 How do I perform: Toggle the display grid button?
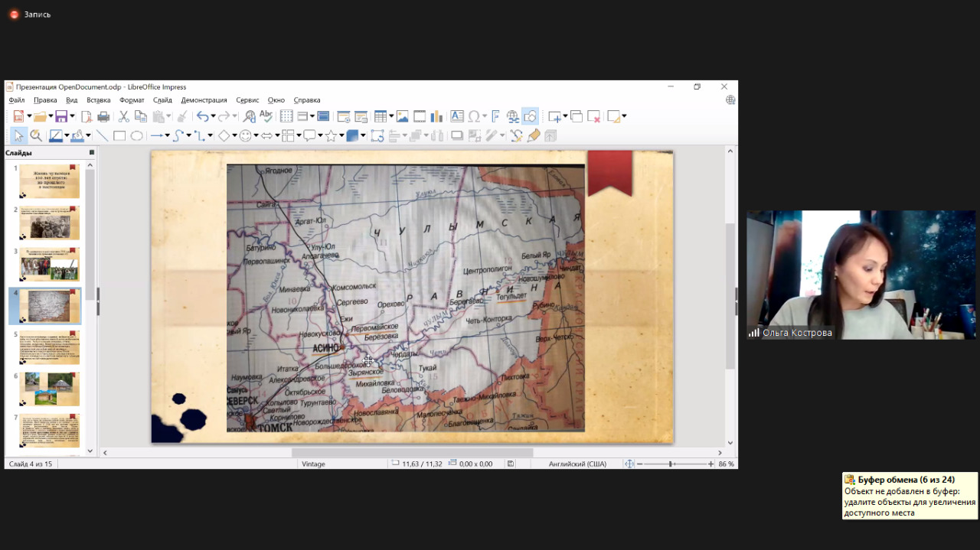pyautogui.click(x=286, y=116)
